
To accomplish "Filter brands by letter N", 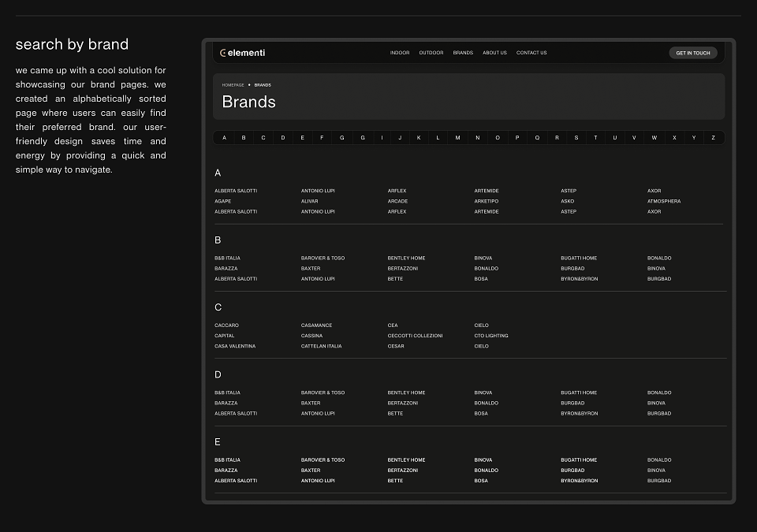I will [478, 138].
